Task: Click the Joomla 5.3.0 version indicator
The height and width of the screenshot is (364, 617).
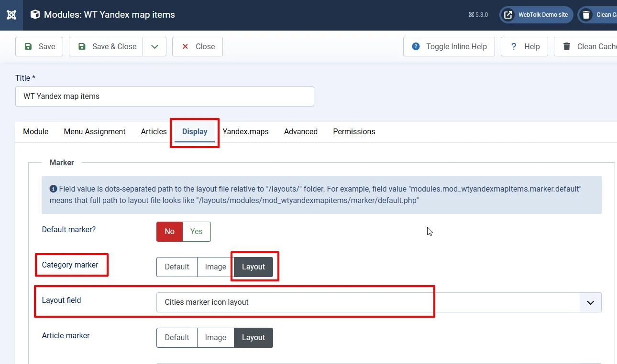Action: coord(478,15)
